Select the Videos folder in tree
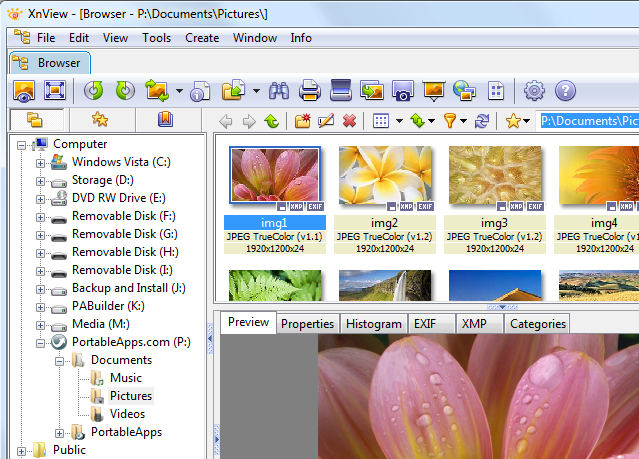639x459 pixels. coord(127,414)
